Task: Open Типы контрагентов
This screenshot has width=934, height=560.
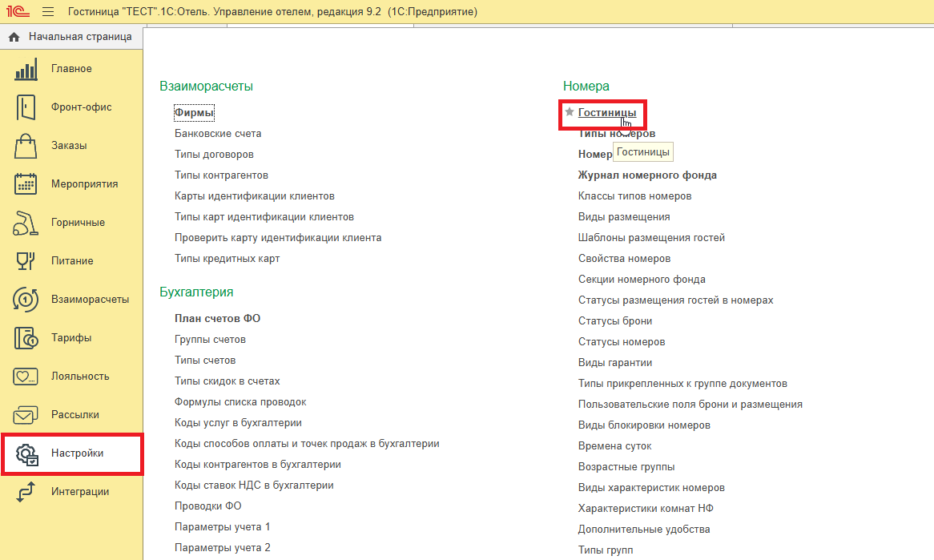Action: (x=221, y=175)
